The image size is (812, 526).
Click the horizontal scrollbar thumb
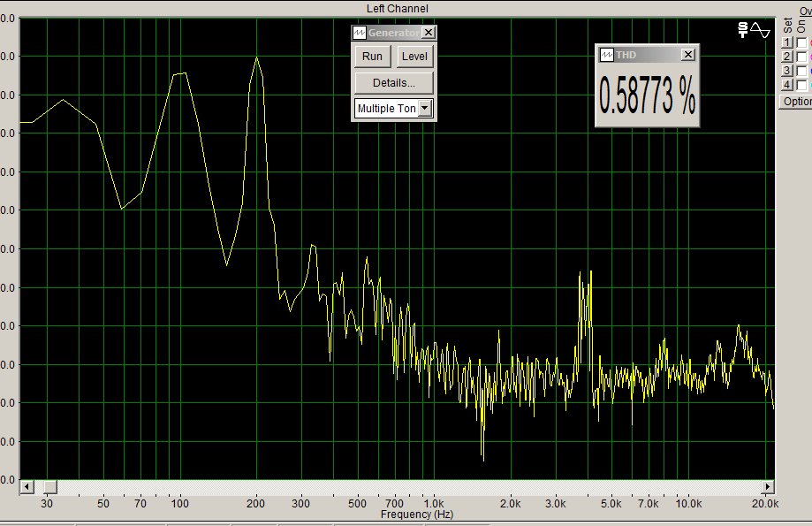49,487
